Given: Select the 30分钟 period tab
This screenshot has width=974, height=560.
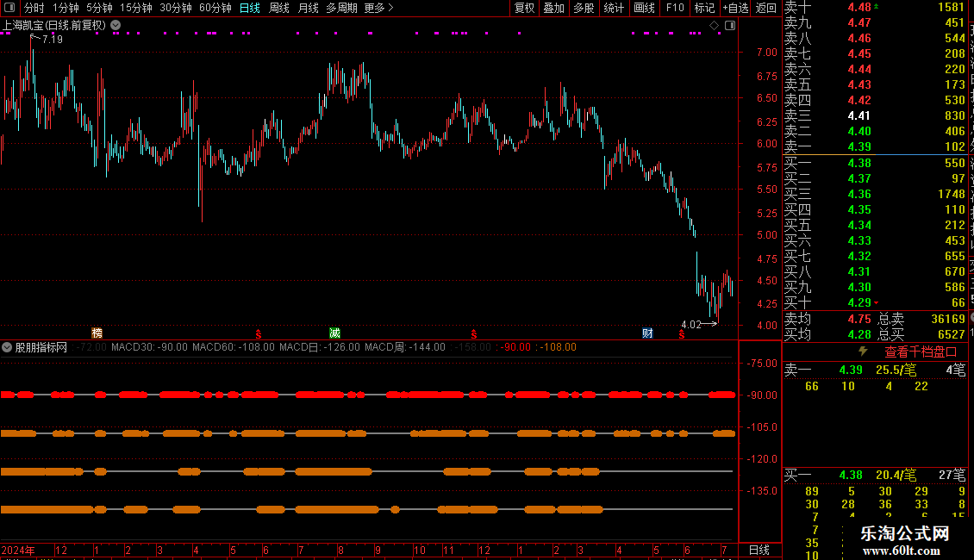Looking at the screenshot, I should point(176,8).
